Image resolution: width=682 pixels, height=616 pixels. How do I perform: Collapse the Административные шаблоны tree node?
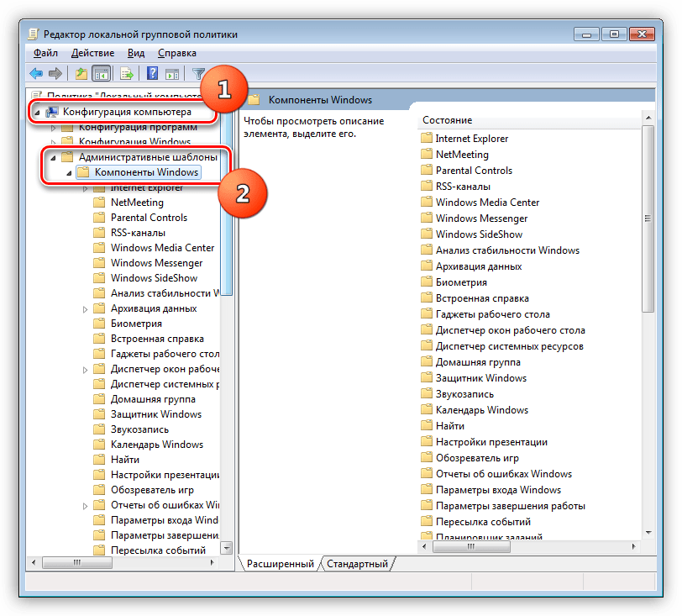coord(53,157)
